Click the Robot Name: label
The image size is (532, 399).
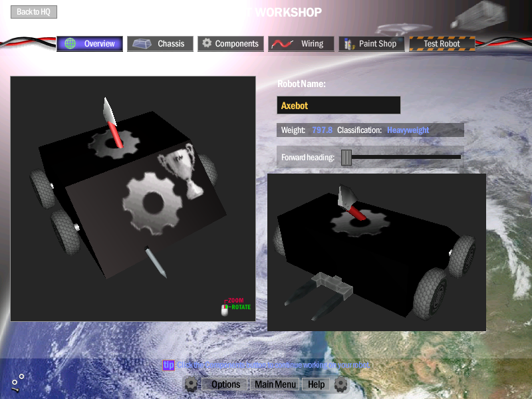tap(301, 84)
